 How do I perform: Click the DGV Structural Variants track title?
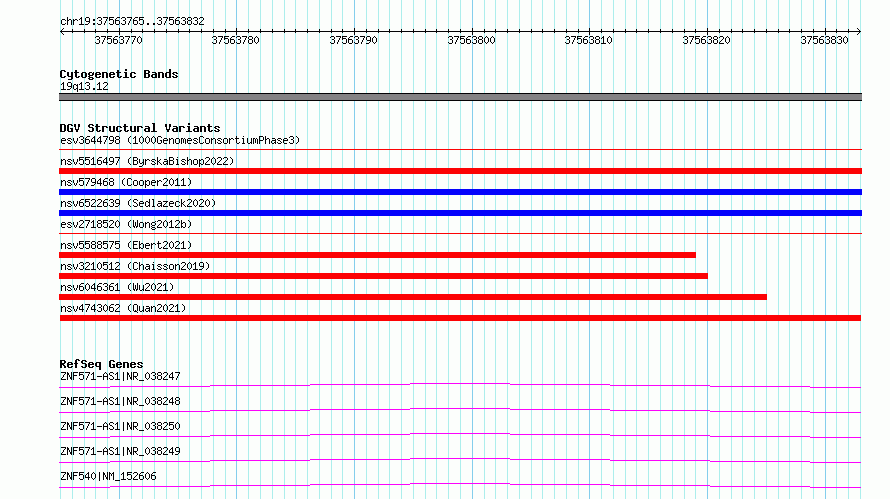click(x=140, y=128)
